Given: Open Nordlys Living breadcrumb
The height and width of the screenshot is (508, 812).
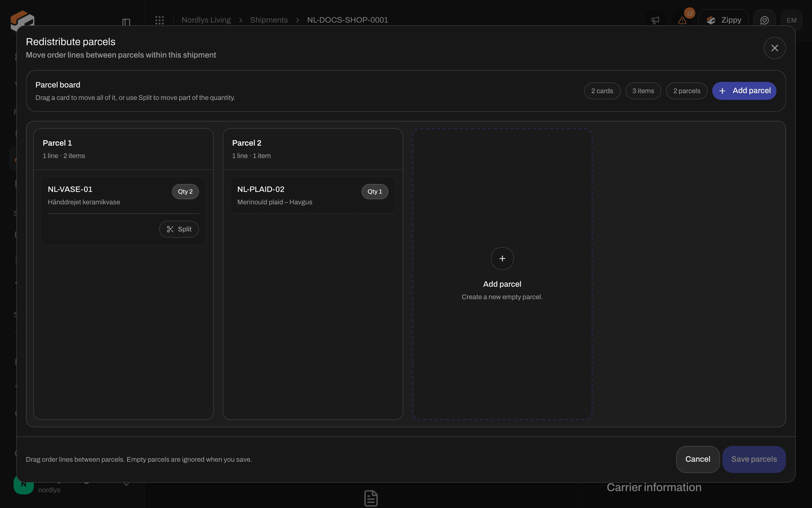Looking at the screenshot, I should [206, 20].
